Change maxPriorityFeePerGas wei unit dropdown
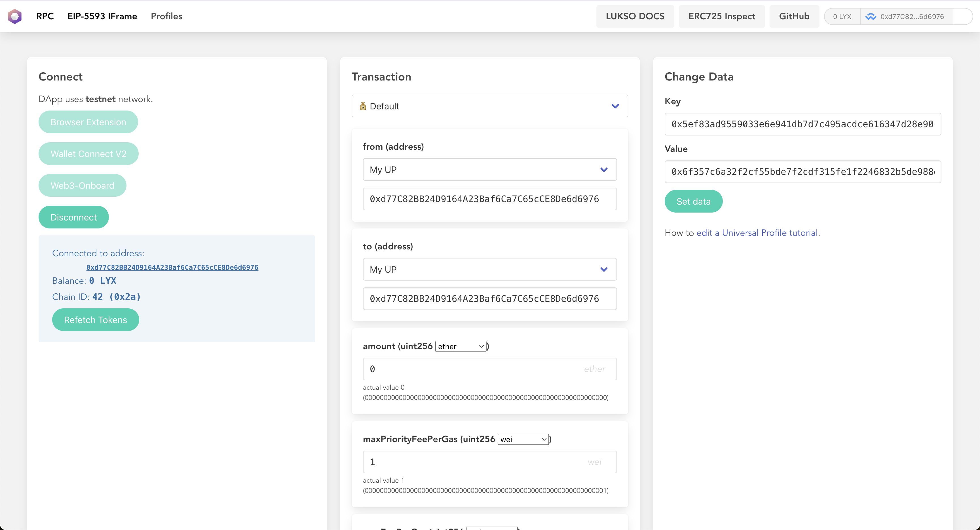 (x=523, y=439)
